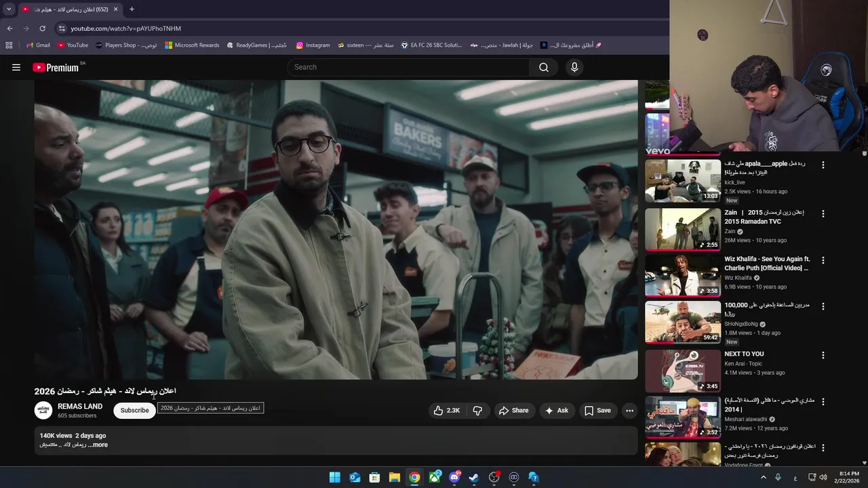The image size is (868, 488).
Task: Open the NEXT TO YOU video title
Action: pos(744,354)
